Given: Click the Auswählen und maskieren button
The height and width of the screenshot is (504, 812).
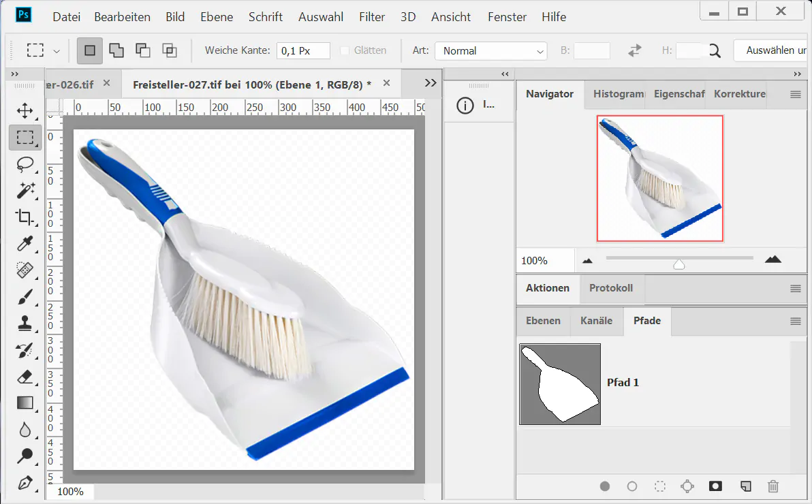Looking at the screenshot, I should [772, 50].
